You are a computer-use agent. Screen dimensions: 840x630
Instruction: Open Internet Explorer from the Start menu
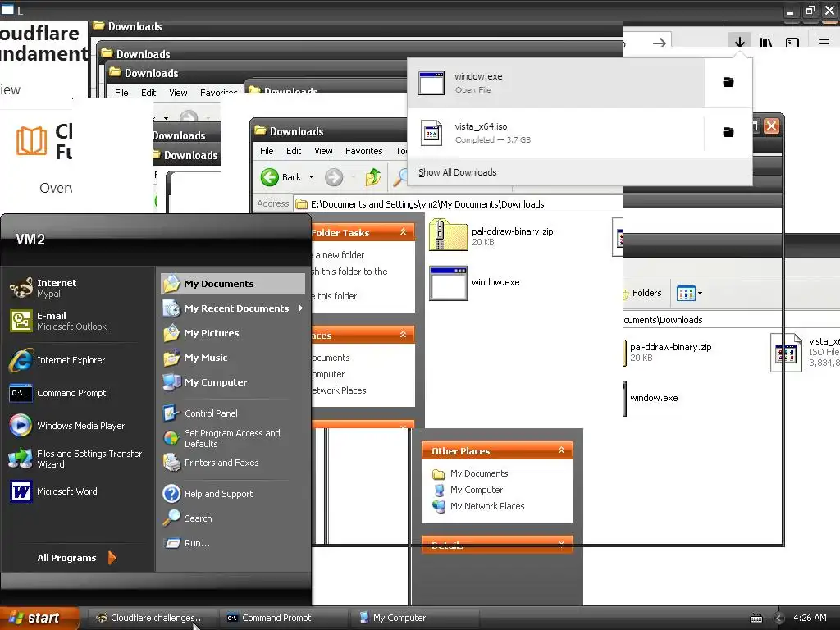(59, 360)
